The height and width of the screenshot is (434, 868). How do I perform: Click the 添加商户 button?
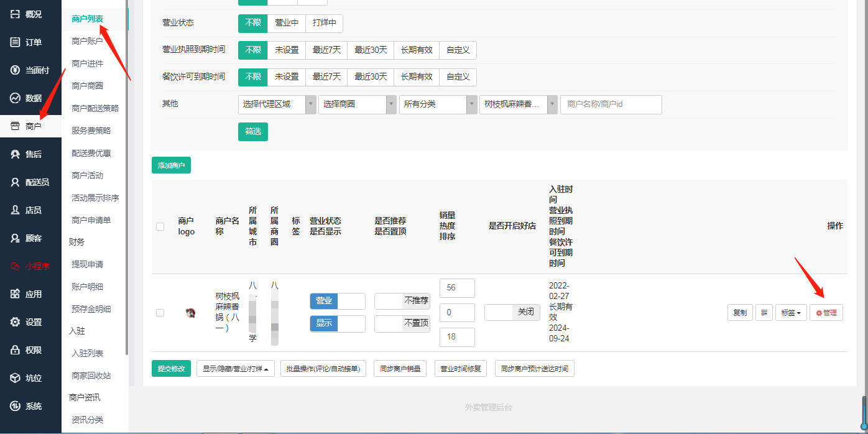[x=171, y=165]
